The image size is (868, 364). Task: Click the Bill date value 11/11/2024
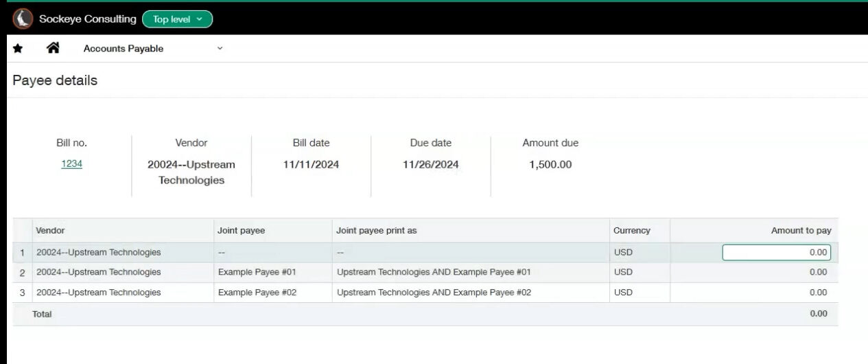pos(311,165)
